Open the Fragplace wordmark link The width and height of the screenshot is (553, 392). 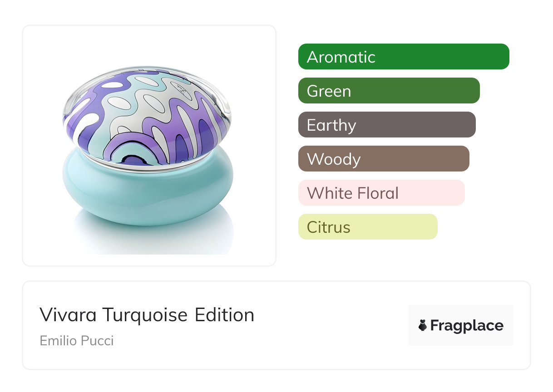click(x=467, y=325)
